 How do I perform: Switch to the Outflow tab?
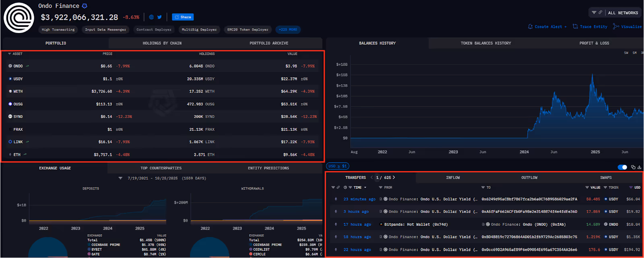pyautogui.click(x=529, y=178)
